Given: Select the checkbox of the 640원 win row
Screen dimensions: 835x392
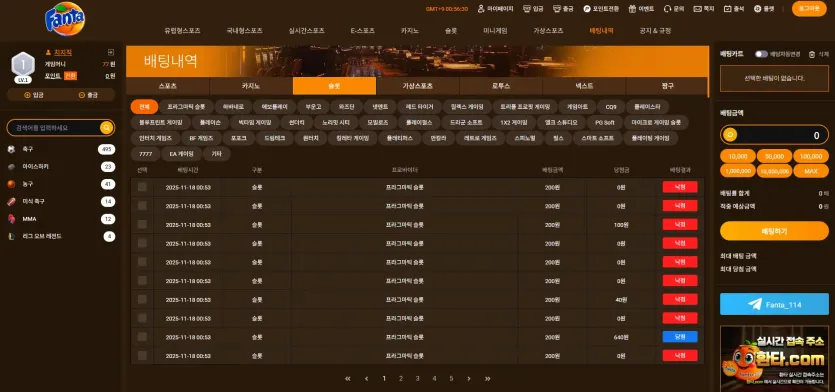Looking at the screenshot, I should point(142,337).
